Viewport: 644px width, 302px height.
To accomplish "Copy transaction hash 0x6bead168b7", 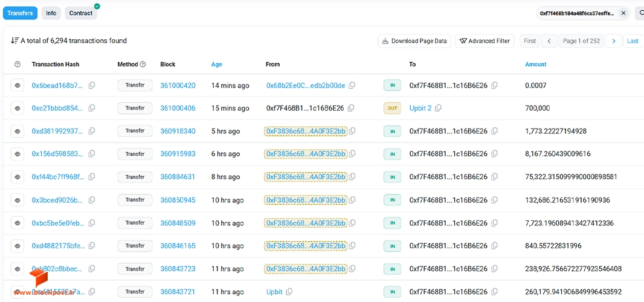I will pos(92,85).
